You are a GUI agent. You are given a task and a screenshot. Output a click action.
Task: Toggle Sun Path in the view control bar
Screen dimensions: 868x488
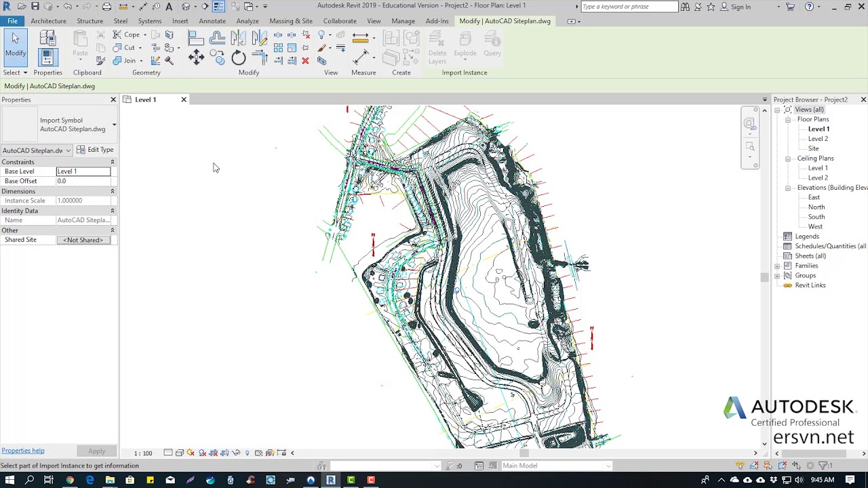[191, 453]
